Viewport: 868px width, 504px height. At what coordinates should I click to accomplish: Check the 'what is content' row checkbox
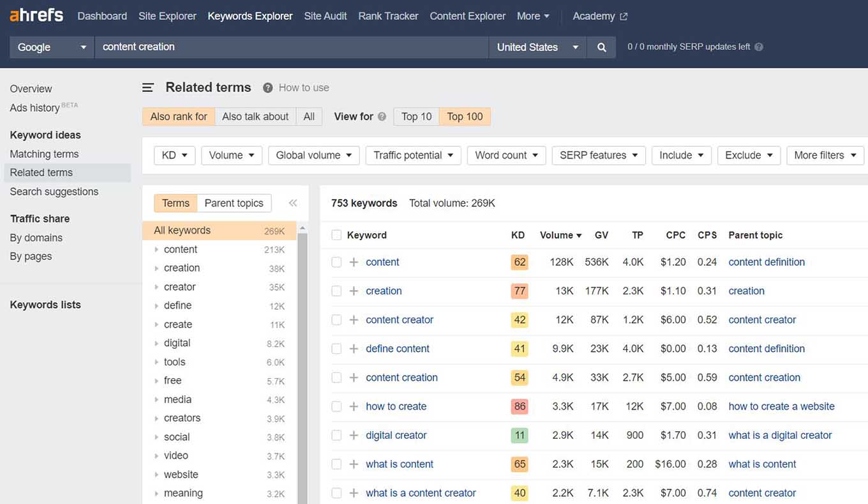click(x=336, y=464)
